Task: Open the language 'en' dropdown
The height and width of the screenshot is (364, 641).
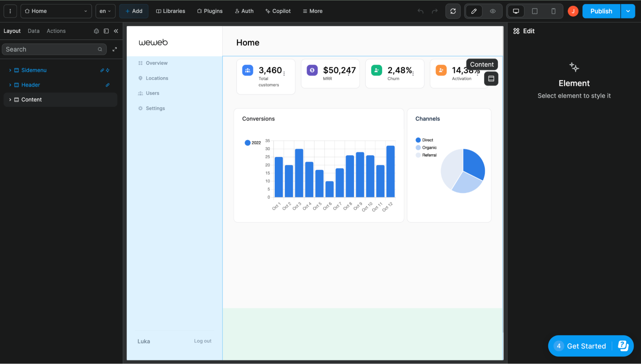Action: pyautogui.click(x=105, y=11)
